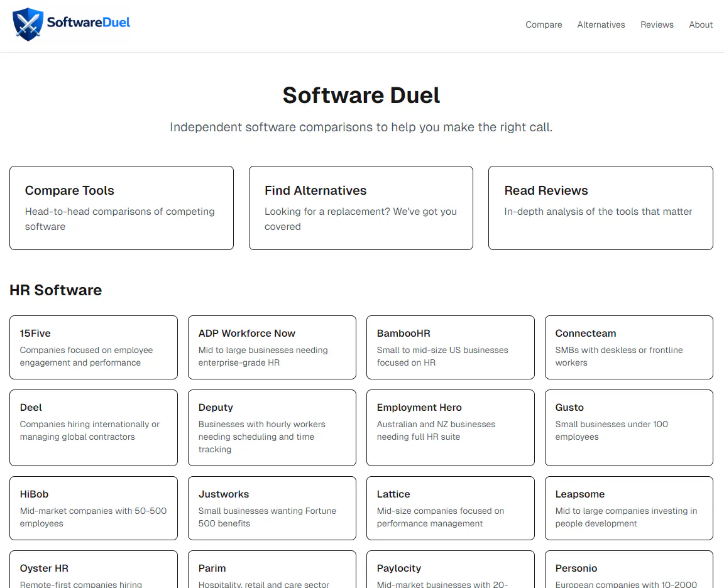Open the Find Alternatives card
This screenshot has height=588, width=724.
(361, 208)
